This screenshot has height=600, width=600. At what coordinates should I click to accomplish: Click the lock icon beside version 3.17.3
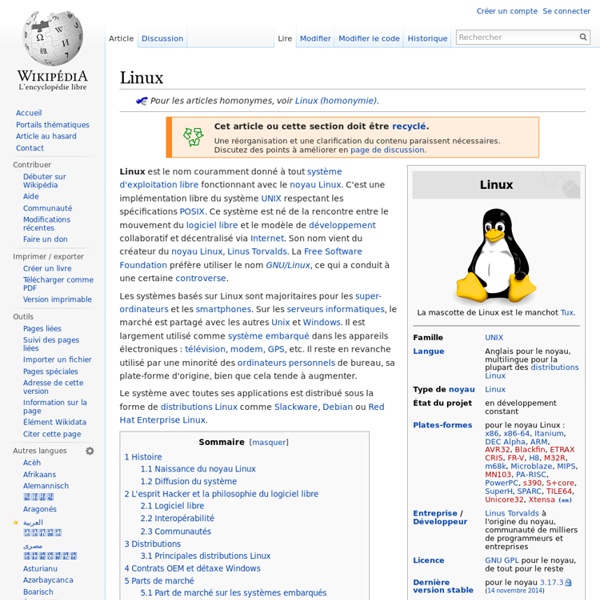568,582
